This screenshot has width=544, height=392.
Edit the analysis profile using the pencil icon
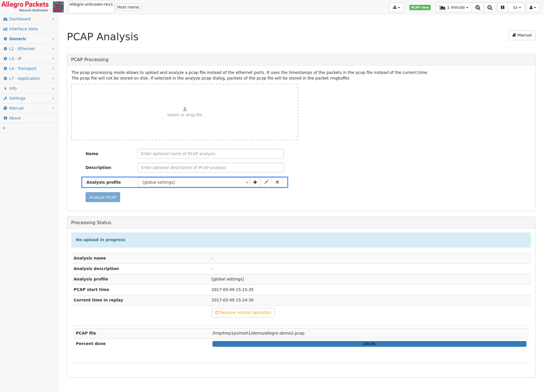click(266, 182)
